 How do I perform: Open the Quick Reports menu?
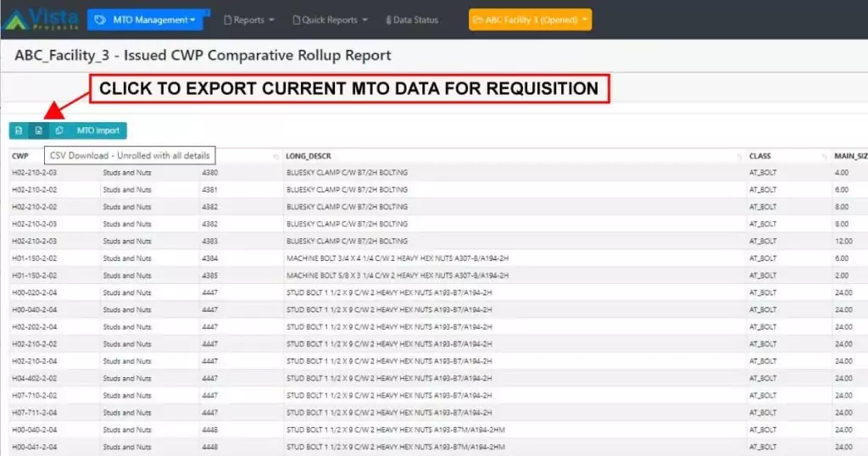[330, 20]
